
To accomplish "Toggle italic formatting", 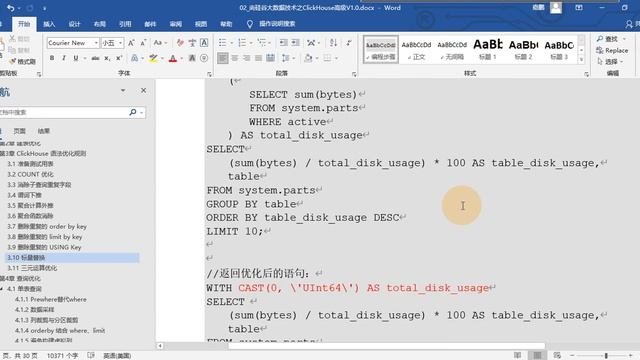I will (64, 58).
